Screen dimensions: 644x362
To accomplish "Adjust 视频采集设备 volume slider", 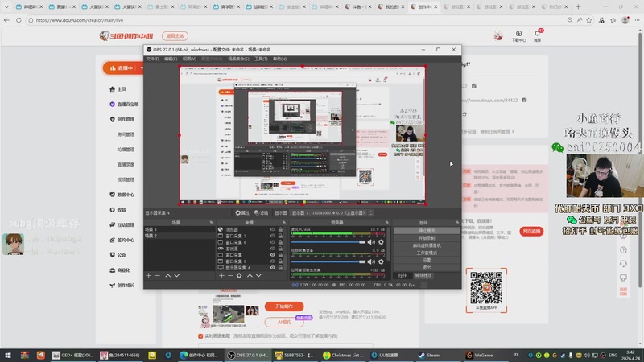I will coord(328,262).
